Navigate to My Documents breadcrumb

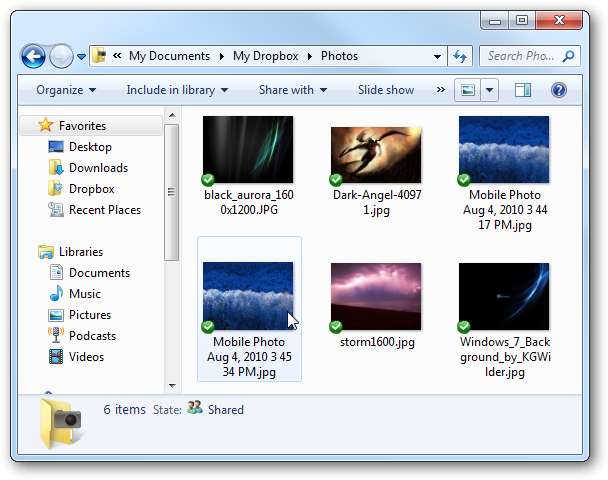169,56
